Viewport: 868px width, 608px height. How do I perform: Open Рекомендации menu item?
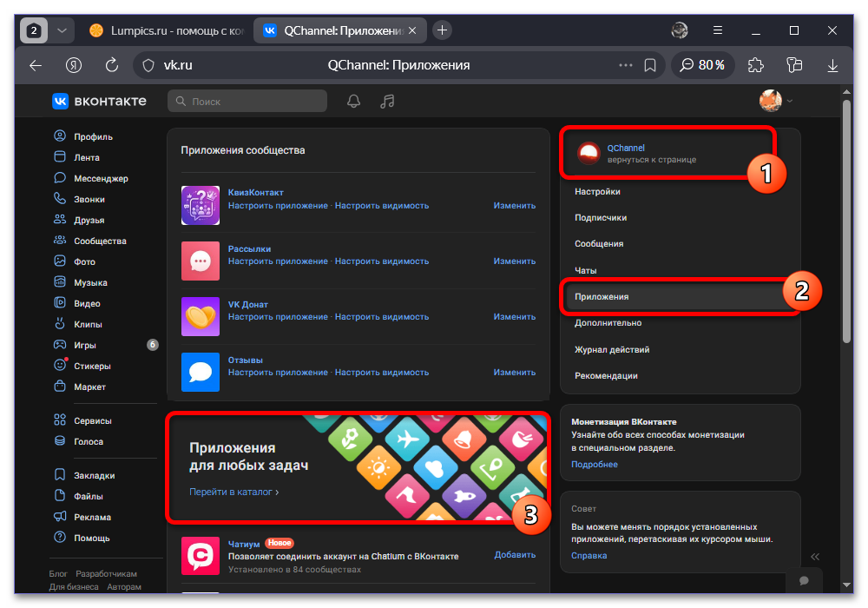pyautogui.click(x=606, y=375)
